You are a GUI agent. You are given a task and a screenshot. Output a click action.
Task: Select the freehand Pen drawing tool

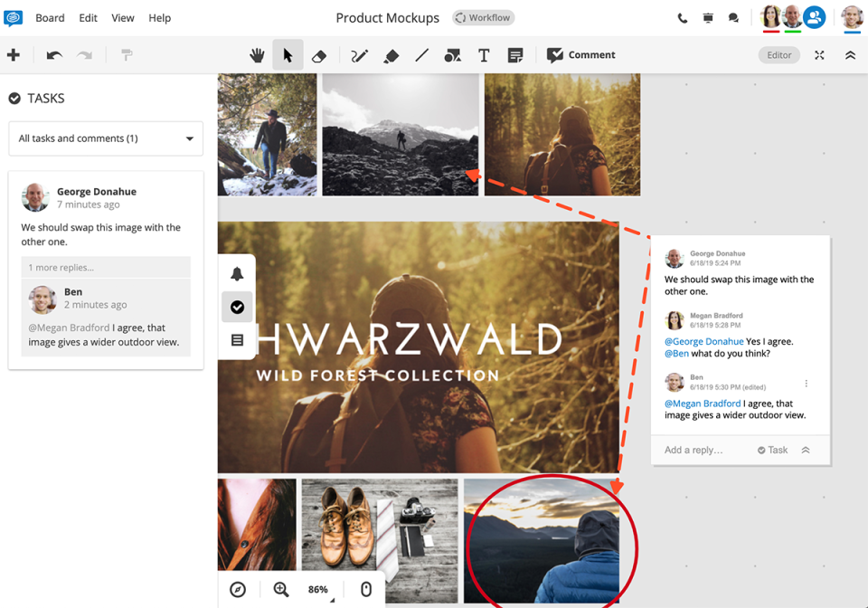[358, 54]
